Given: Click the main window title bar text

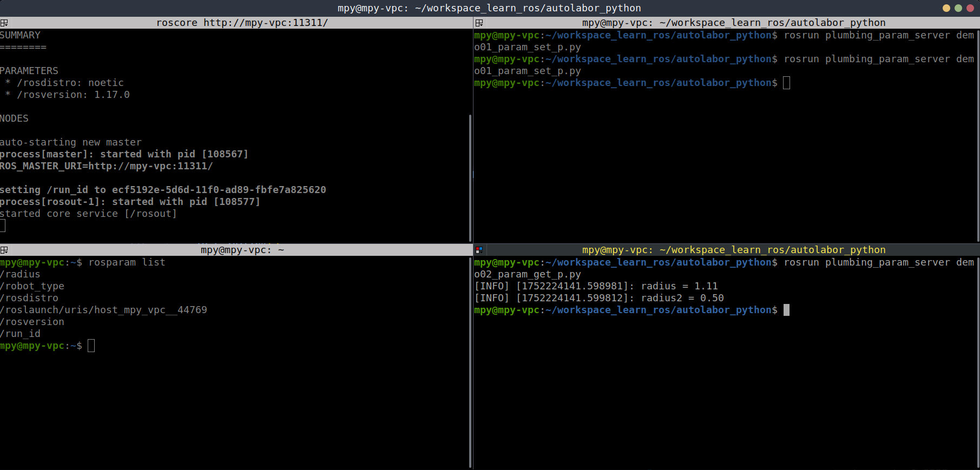Looking at the screenshot, I should pos(489,8).
